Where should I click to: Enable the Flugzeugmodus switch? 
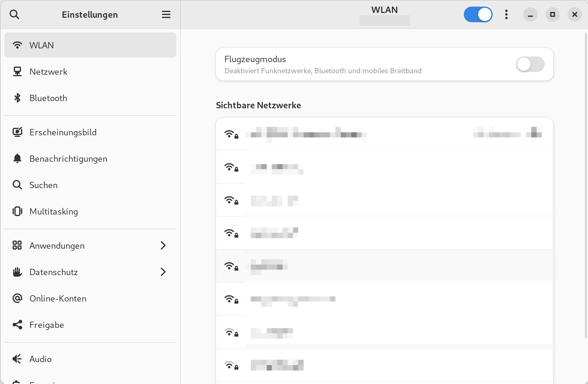point(530,64)
